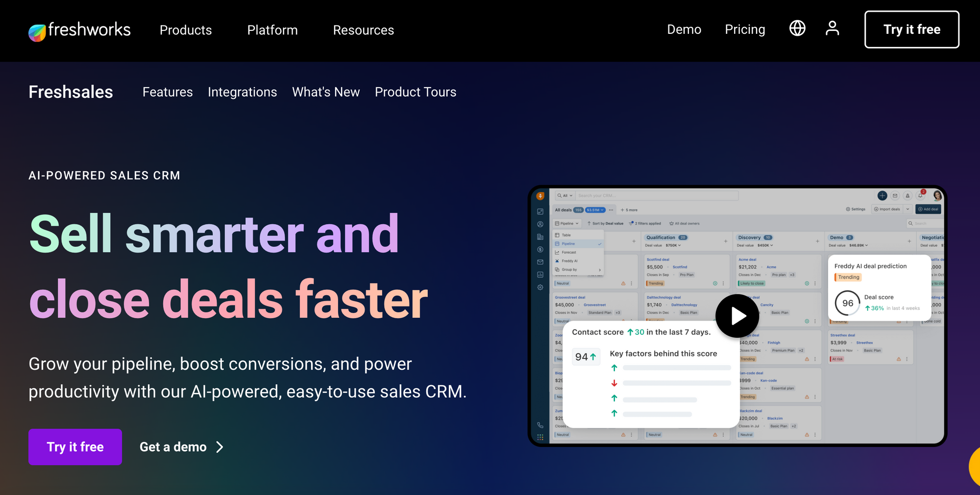
Task: Select Forecast in the view dropdown menu
Action: (578, 252)
